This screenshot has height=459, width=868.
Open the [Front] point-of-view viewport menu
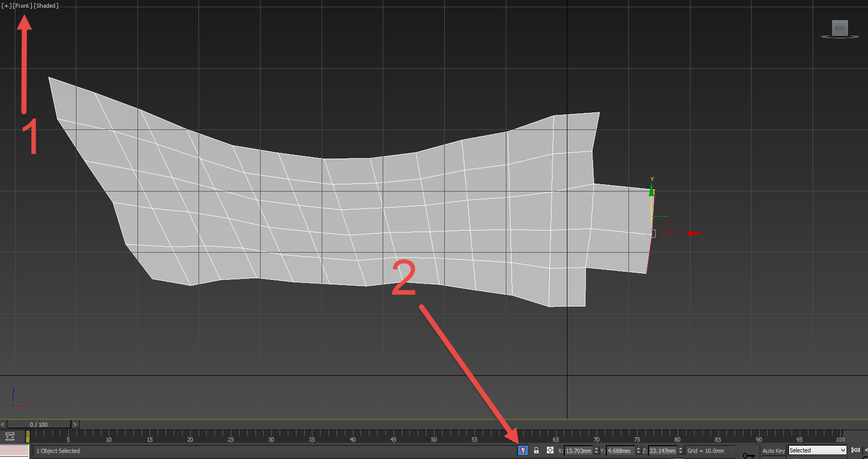tap(23, 6)
